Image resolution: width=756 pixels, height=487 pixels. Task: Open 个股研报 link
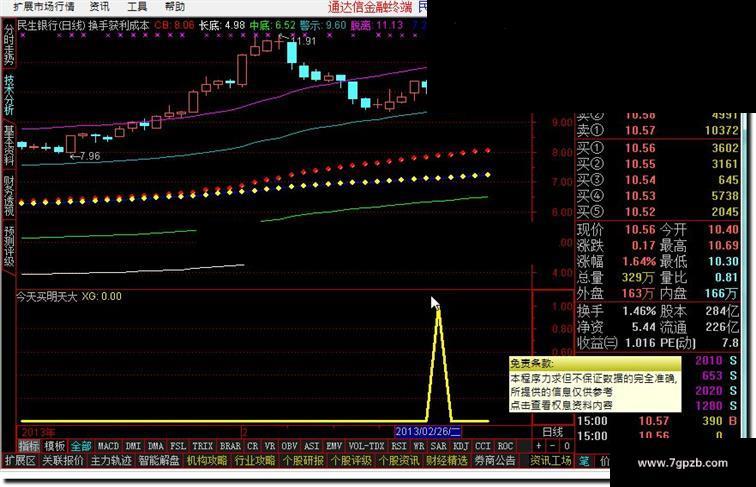click(x=303, y=461)
